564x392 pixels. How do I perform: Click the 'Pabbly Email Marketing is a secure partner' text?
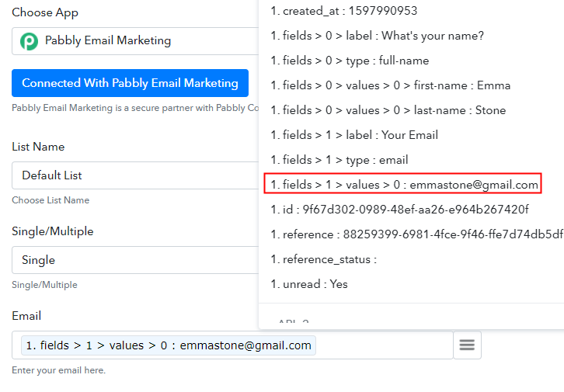point(135,108)
